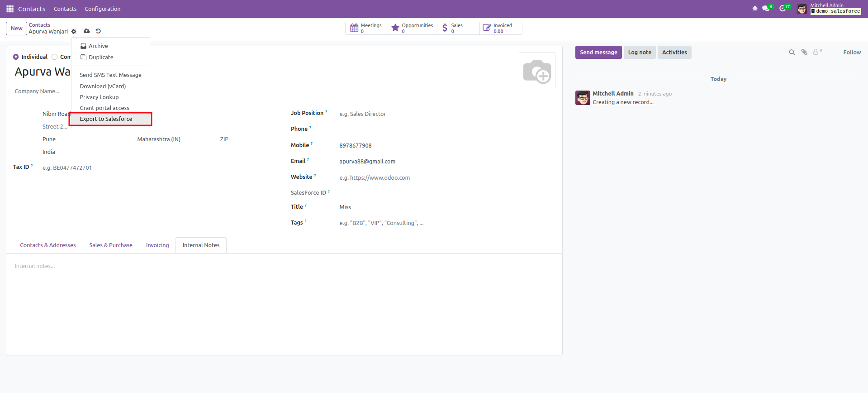Select the Individual radio button
This screenshot has width=868, height=393.
(16, 57)
